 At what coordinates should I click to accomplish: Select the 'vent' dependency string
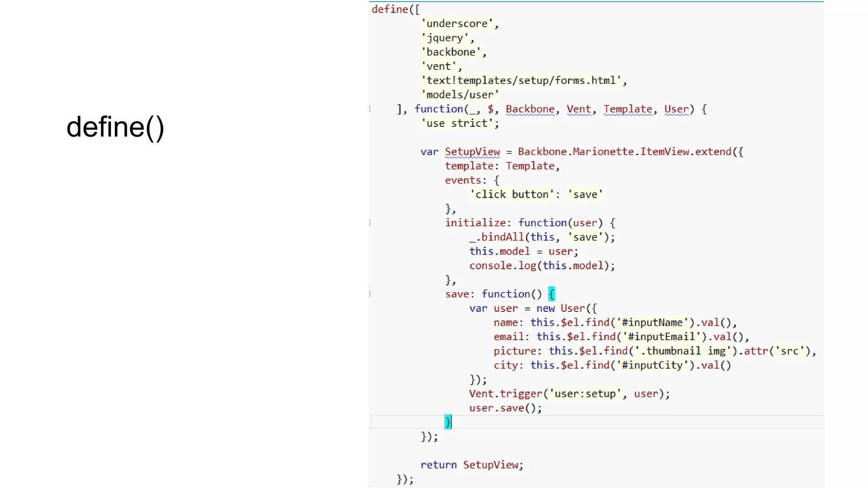point(439,67)
